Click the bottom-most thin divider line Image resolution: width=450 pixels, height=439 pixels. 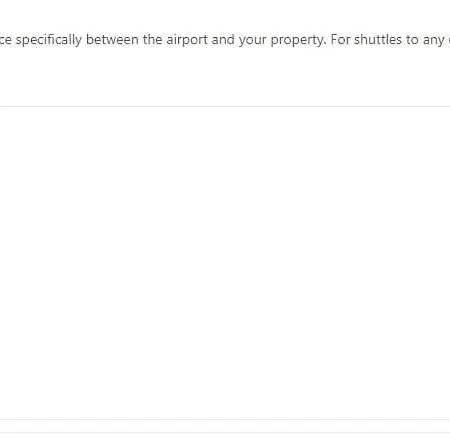225,433
